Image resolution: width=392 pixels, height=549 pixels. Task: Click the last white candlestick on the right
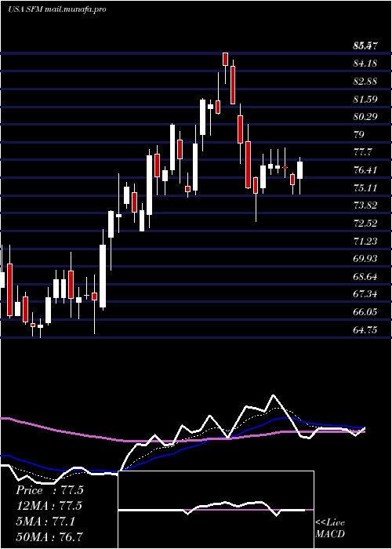tap(300, 170)
